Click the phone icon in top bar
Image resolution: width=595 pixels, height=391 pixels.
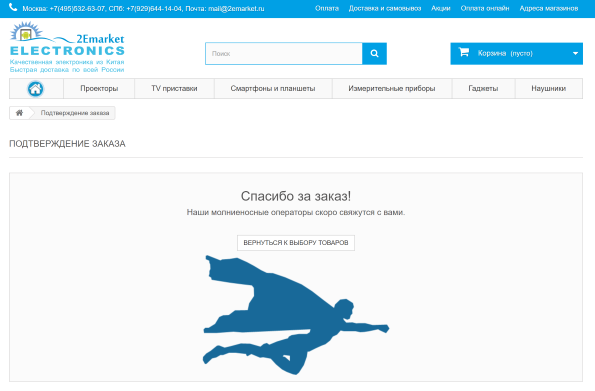pyautogui.click(x=13, y=8)
